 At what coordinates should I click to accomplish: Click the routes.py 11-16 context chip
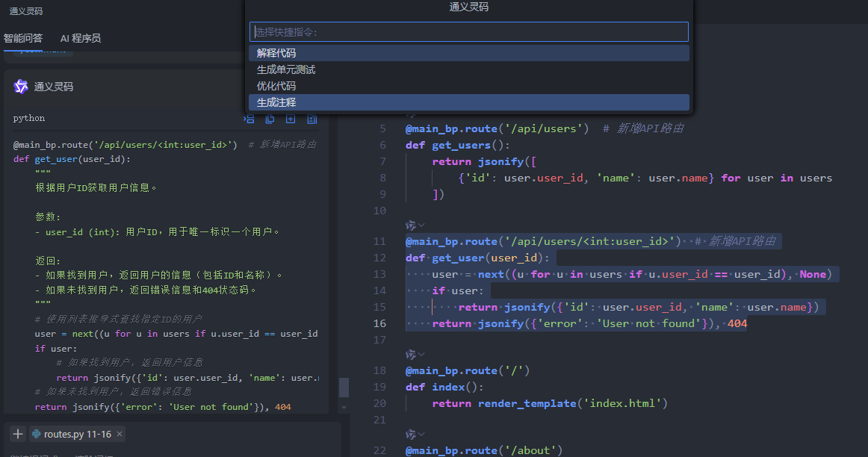coord(78,435)
